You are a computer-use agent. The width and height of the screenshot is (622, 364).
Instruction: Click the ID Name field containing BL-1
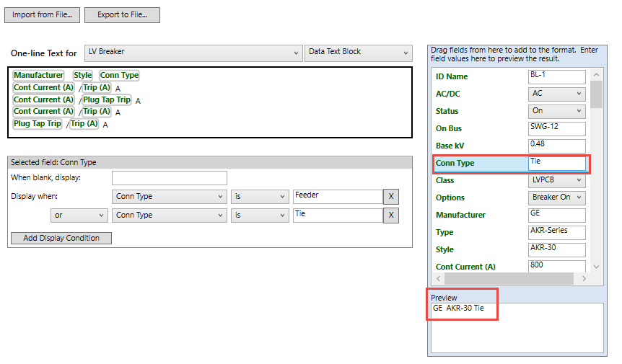(x=556, y=76)
